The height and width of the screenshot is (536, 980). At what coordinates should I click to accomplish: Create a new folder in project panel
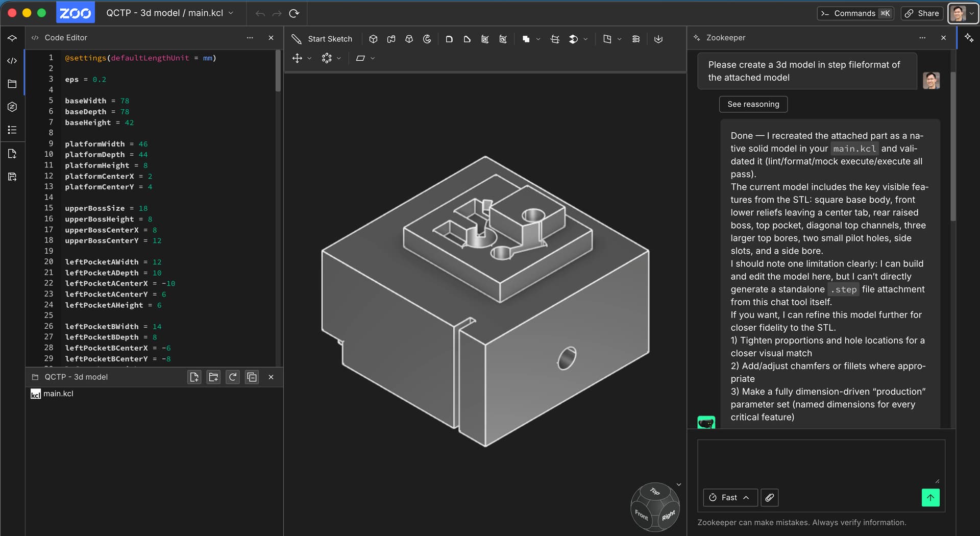pyautogui.click(x=213, y=377)
